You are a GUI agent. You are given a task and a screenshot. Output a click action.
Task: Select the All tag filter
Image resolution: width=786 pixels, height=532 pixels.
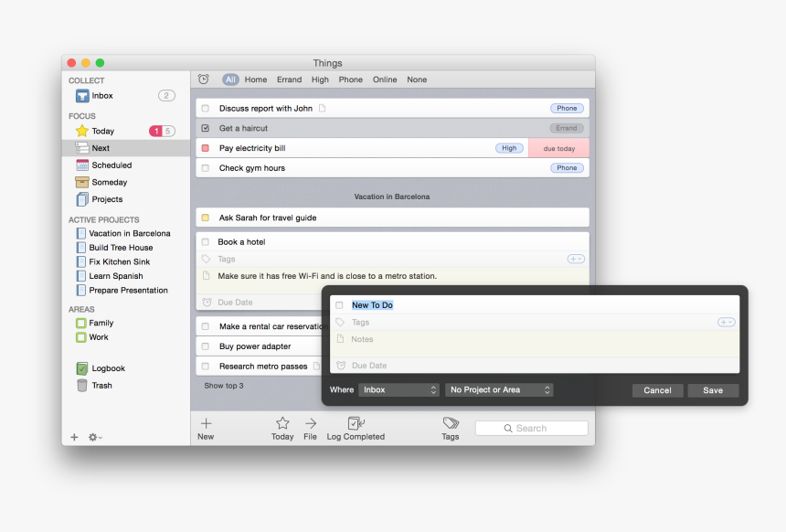pos(230,80)
